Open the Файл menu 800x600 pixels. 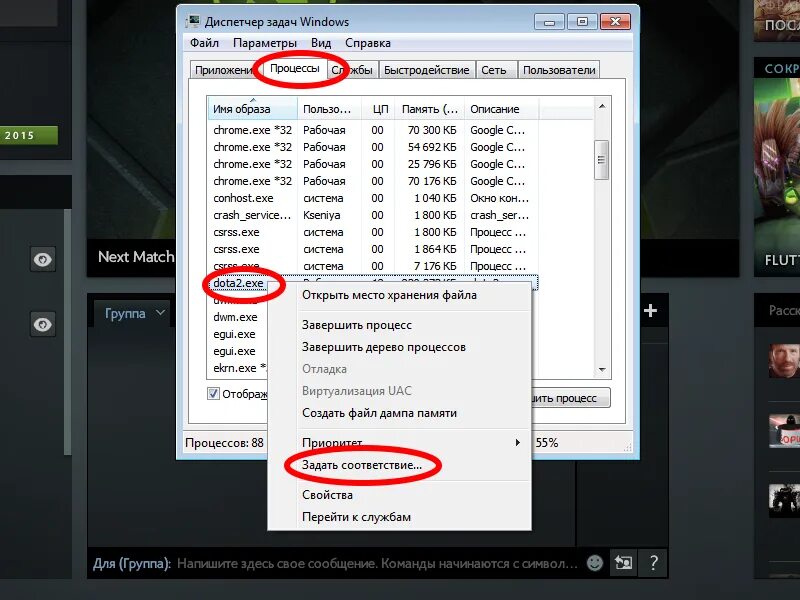[x=205, y=43]
